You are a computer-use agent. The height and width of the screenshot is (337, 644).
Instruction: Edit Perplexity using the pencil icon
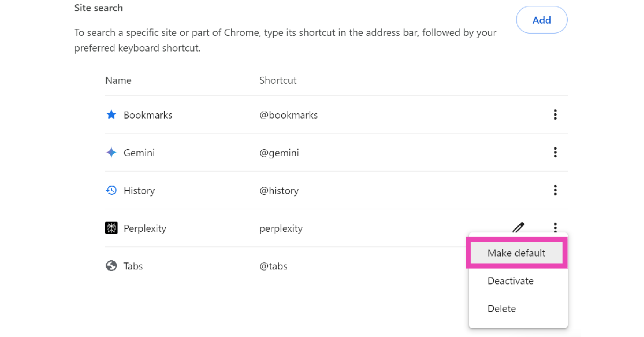518,228
